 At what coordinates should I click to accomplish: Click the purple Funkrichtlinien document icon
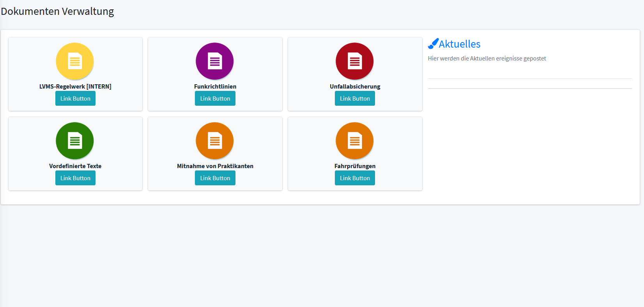[215, 61]
